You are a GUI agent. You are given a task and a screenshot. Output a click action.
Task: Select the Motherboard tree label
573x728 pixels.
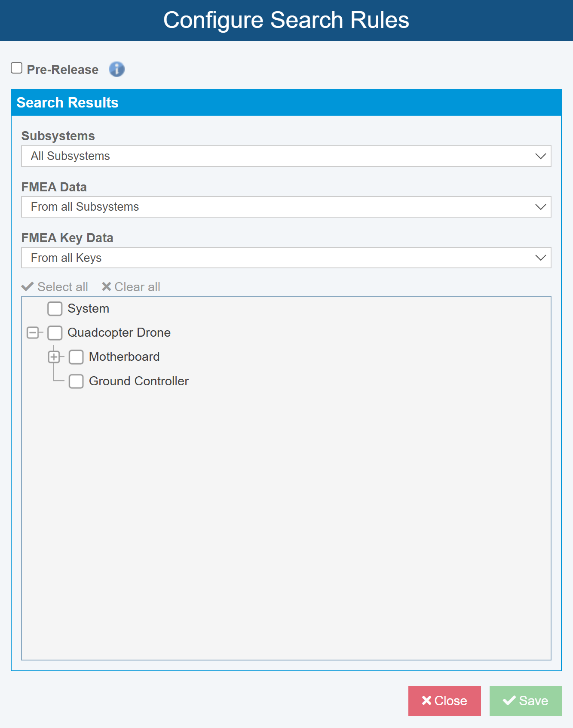coord(124,357)
